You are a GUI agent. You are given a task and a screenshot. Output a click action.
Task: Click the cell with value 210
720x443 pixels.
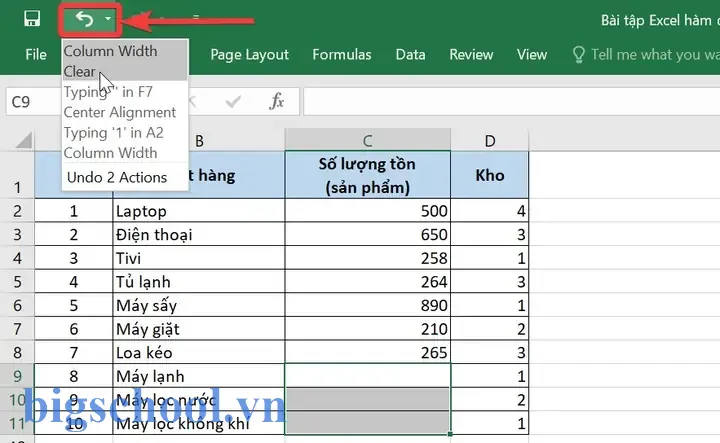(367, 329)
